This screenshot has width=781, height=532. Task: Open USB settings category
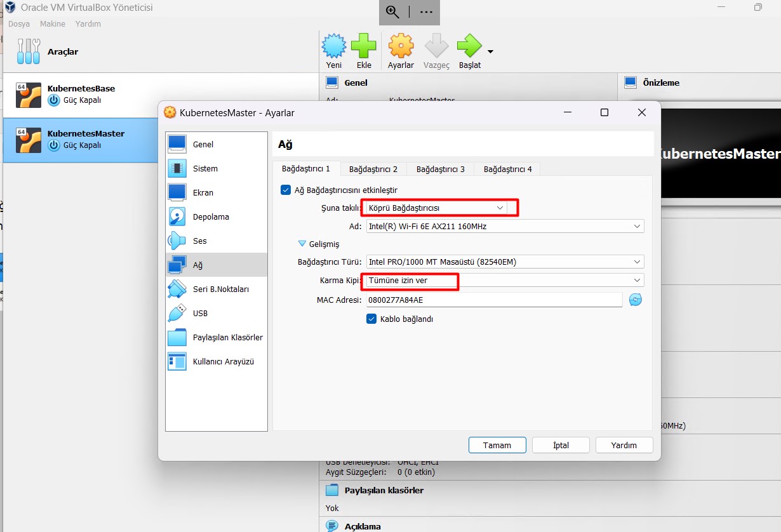[x=217, y=313]
